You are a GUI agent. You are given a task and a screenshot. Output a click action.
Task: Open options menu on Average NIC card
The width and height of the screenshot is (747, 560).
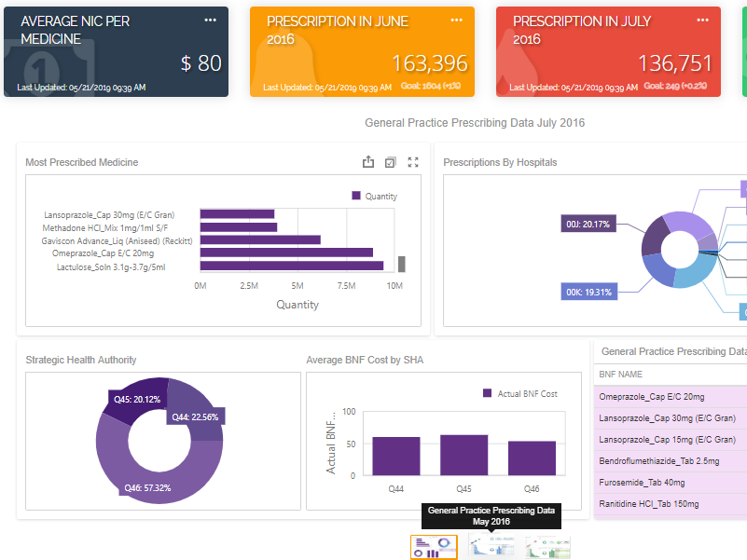pos(210,20)
